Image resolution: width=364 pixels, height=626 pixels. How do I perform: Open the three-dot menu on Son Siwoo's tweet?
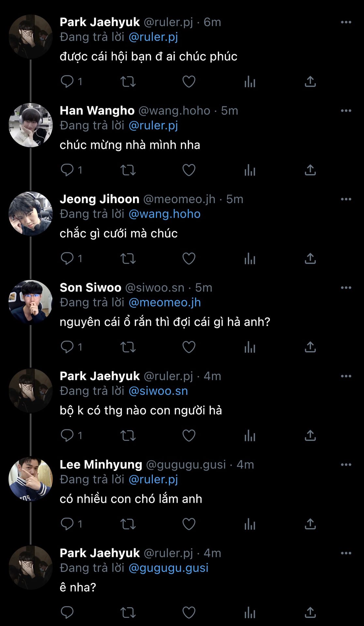[x=346, y=288]
